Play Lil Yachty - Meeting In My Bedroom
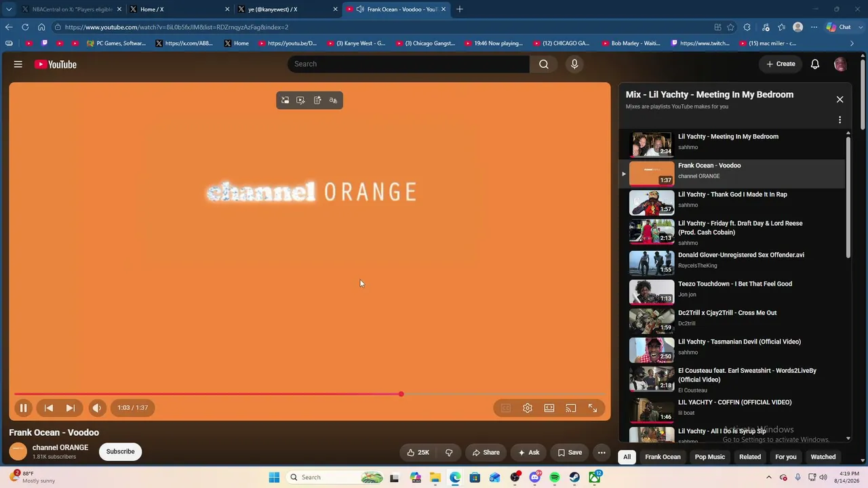 pyautogui.click(x=732, y=144)
